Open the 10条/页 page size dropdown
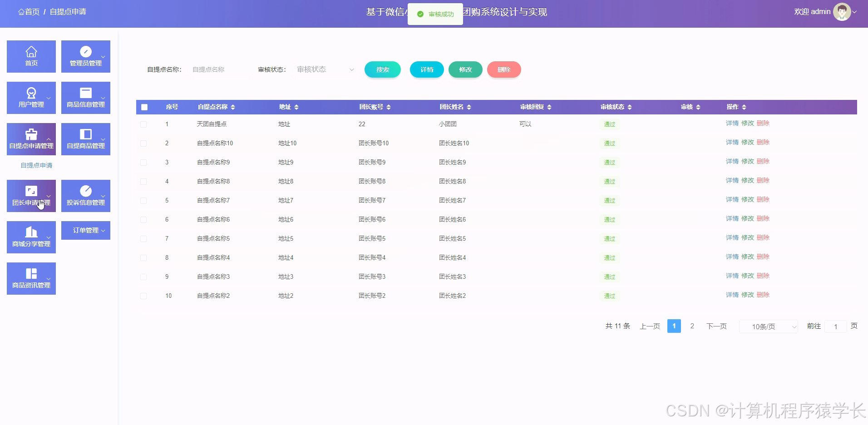Screen dimensions: 868x425 pyautogui.click(x=768, y=326)
